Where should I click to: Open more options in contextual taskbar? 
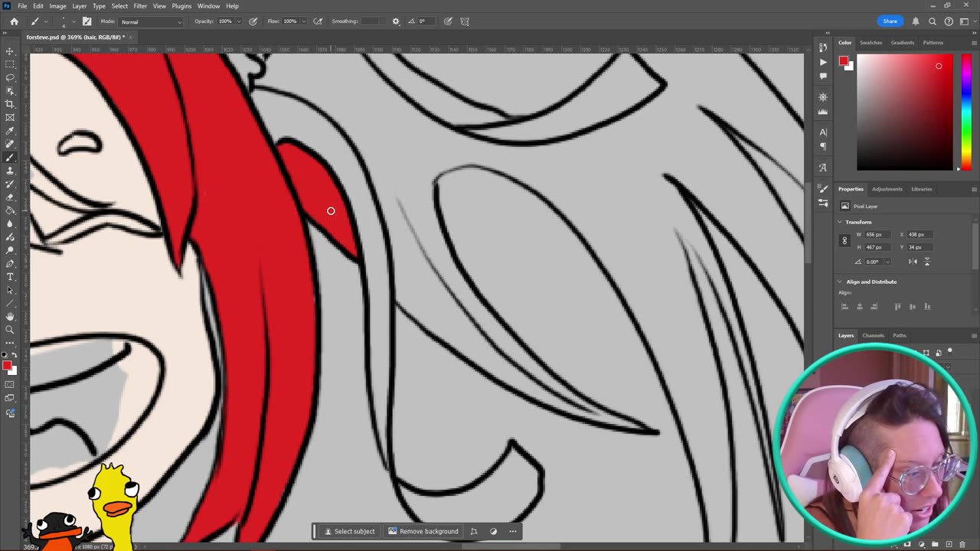coord(513,531)
